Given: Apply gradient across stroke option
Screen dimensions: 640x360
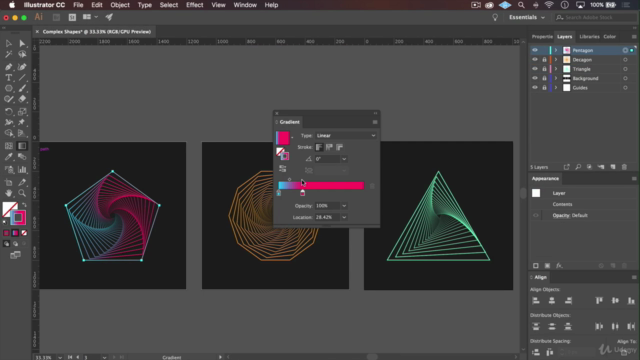Looking at the screenshot, I should pos(340,147).
